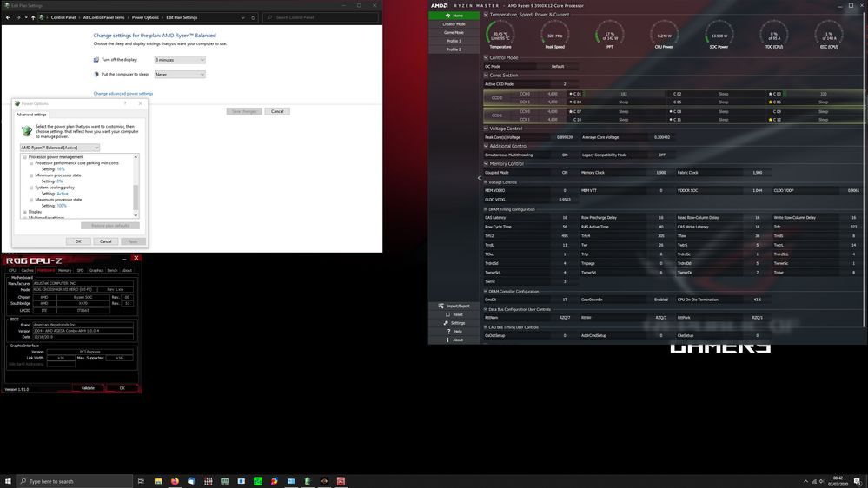Click Cancel in Edit Plan Settings
This screenshot has height=488, width=868.
coord(277,112)
